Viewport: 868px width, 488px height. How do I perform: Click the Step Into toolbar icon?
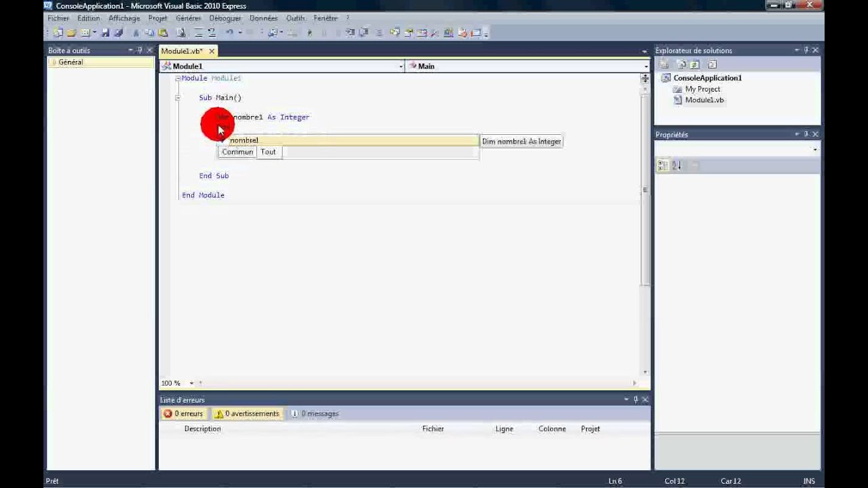351,33
